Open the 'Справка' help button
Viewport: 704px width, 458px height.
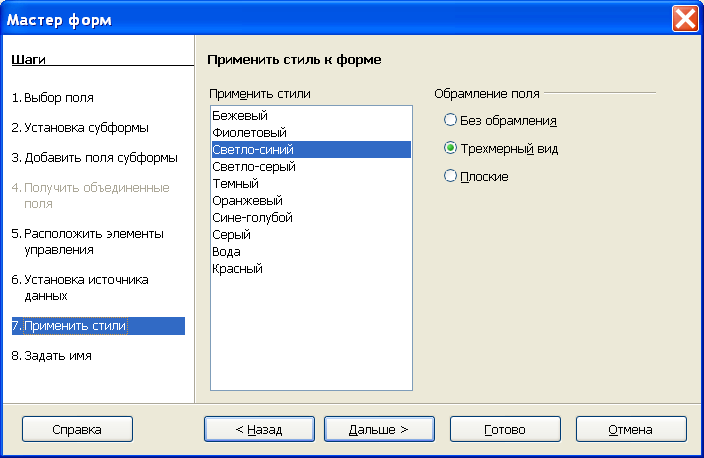(x=77, y=429)
